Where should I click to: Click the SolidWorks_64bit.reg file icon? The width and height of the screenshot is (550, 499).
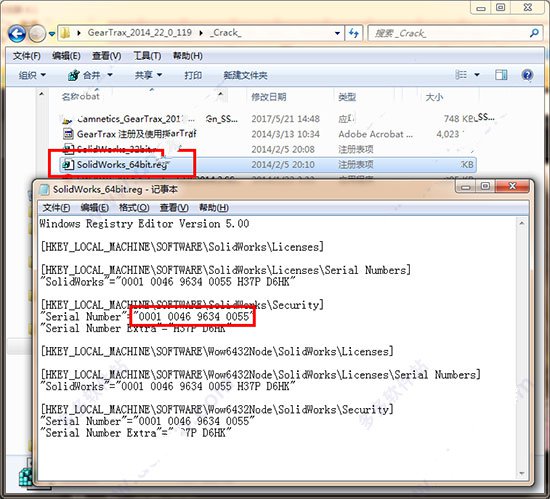pyautogui.click(x=67, y=164)
